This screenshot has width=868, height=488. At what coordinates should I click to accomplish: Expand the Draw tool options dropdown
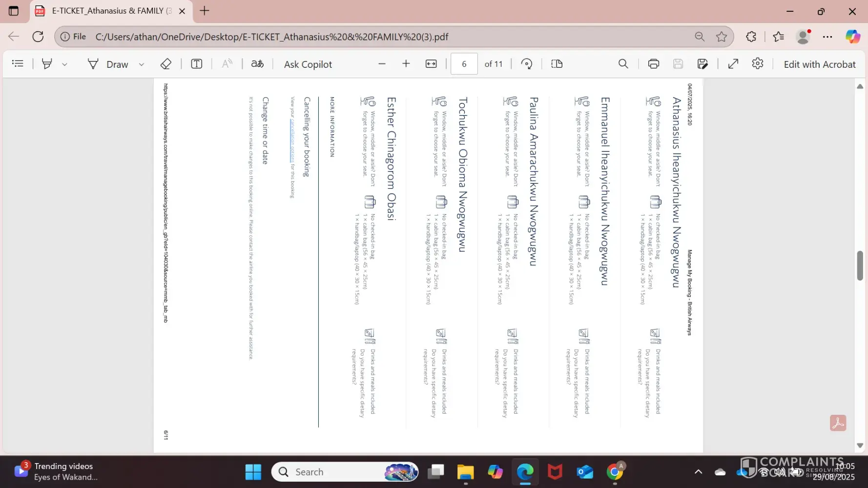tap(142, 64)
